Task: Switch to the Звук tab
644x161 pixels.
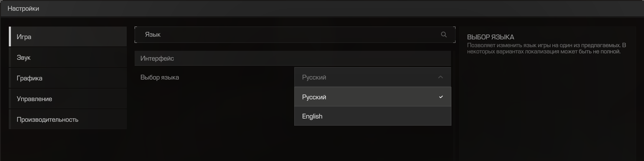Action: (x=68, y=57)
